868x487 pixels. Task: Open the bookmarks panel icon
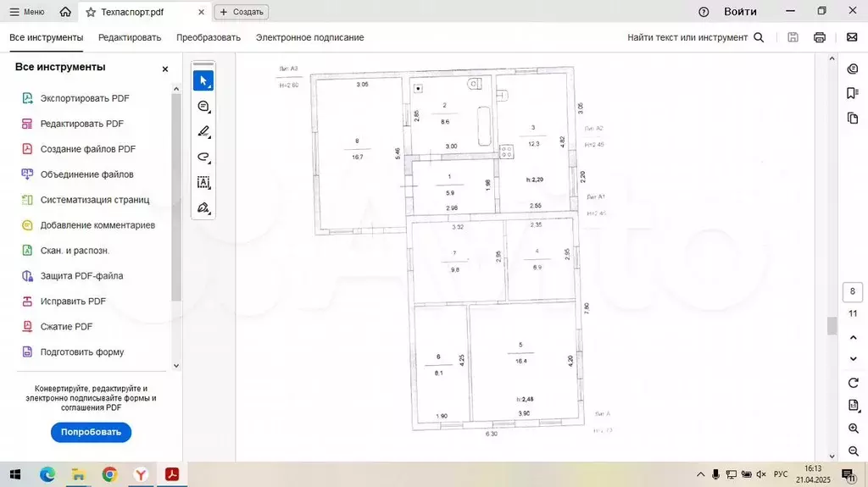tap(853, 93)
